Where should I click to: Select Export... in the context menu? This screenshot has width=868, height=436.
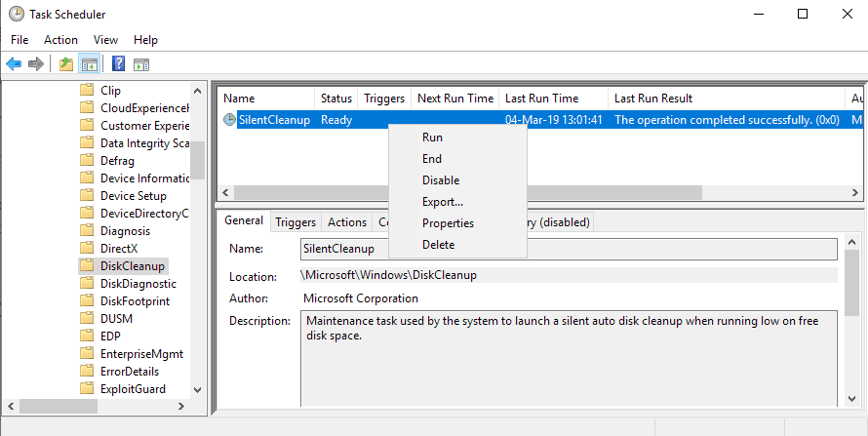tap(443, 202)
